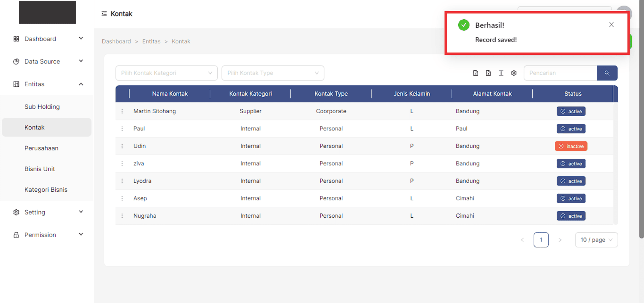Export the contact list to PDF
This screenshot has width=644, height=303.
point(476,73)
